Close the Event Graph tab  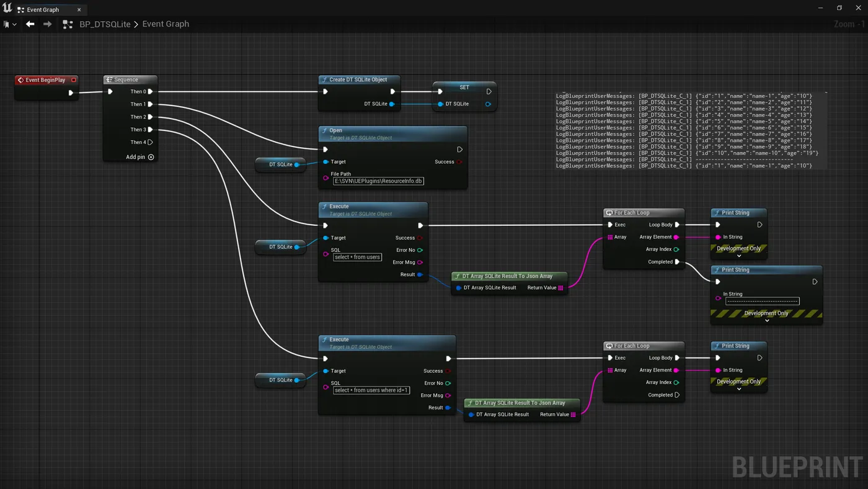[79, 10]
